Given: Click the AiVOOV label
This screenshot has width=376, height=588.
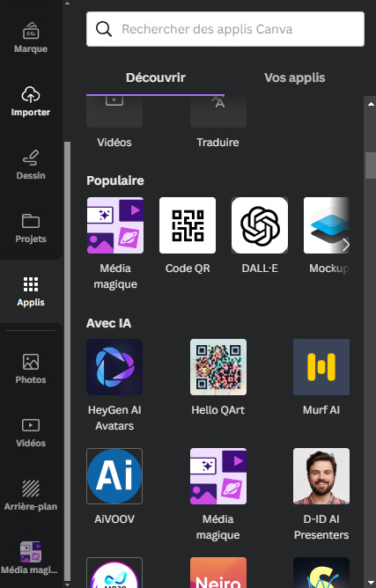Looking at the screenshot, I should [114, 519].
